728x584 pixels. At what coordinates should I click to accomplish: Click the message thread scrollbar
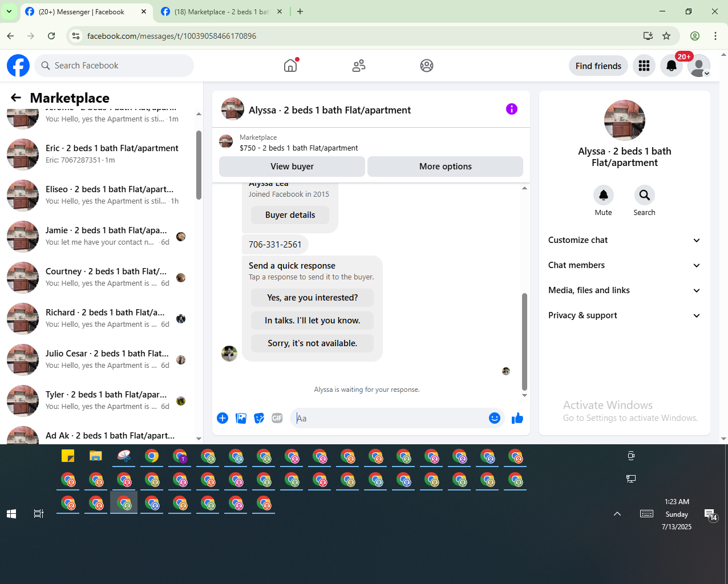pyautogui.click(x=524, y=341)
